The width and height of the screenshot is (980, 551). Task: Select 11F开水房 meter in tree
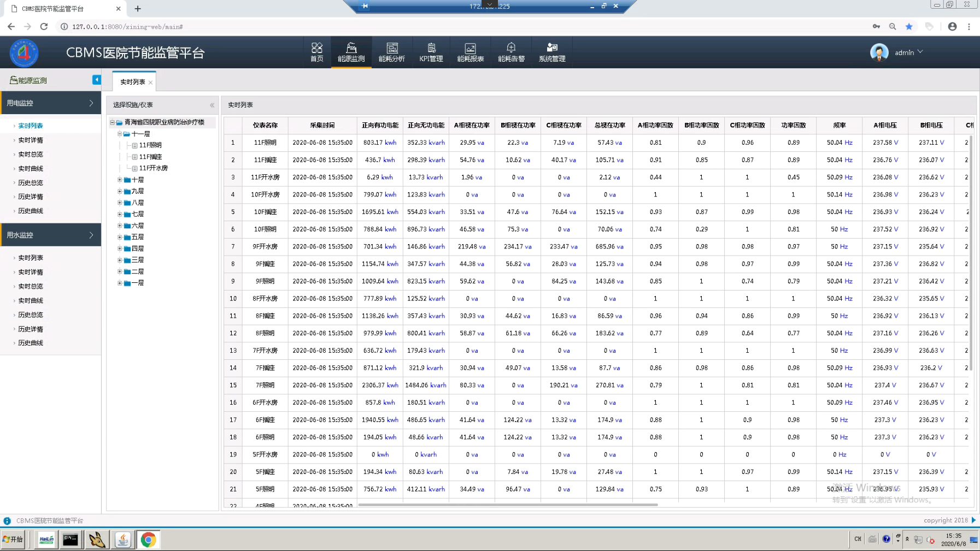coord(153,168)
